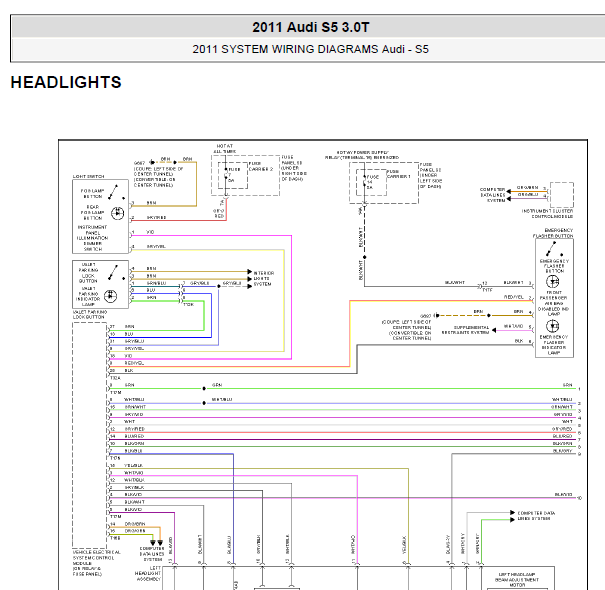Click the valet parking indicator lamp symbol
Viewport: 605px width, 590px height.
tap(111, 296)
